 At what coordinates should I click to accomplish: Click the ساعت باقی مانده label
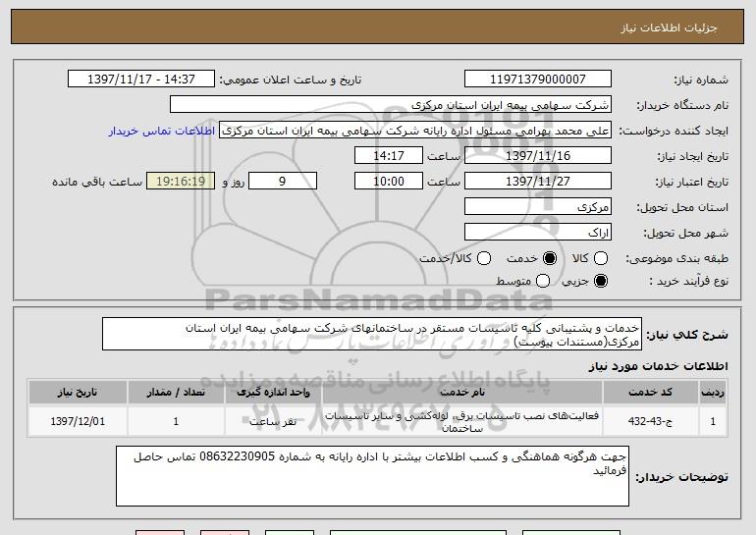97,182
